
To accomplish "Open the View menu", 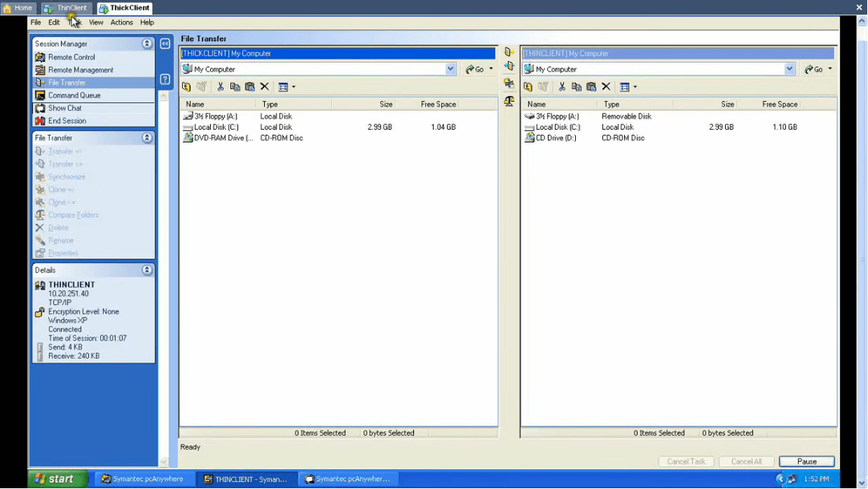I will pos(96,23).
